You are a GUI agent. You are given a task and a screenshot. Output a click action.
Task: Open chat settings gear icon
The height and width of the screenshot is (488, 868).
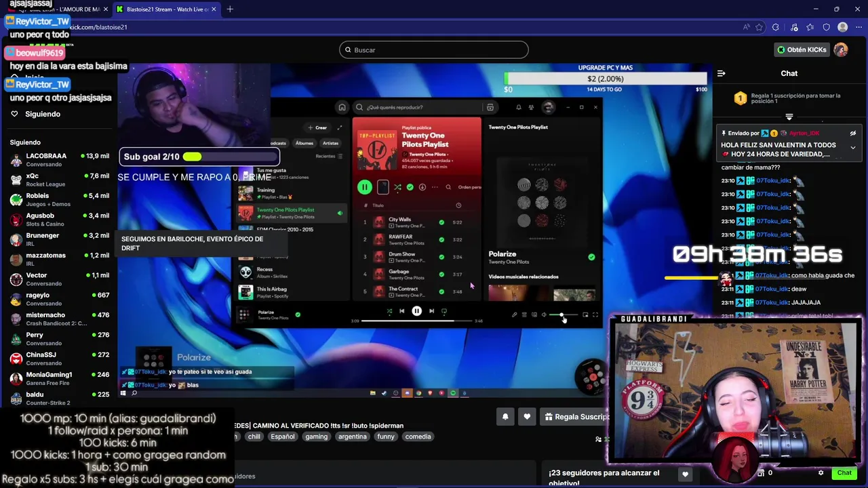(821, 473)
